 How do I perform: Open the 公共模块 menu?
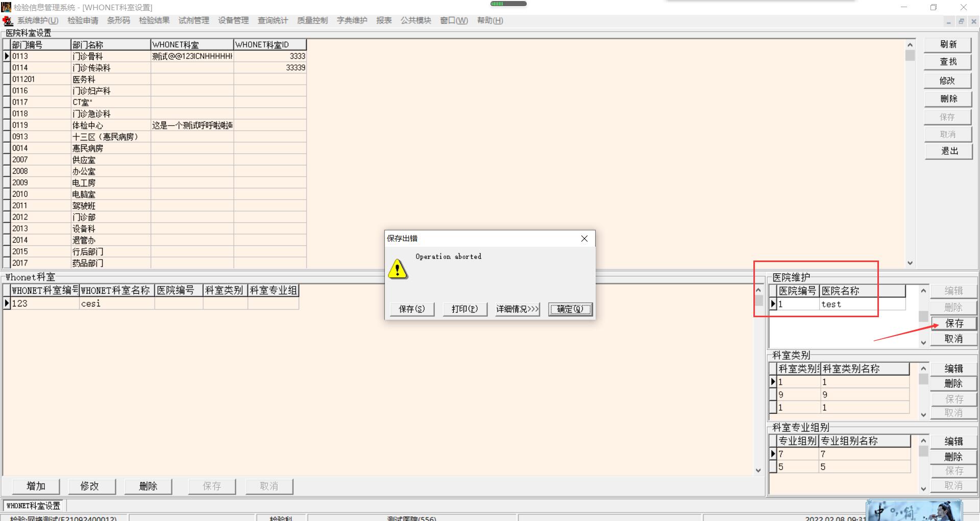(415, 20)
